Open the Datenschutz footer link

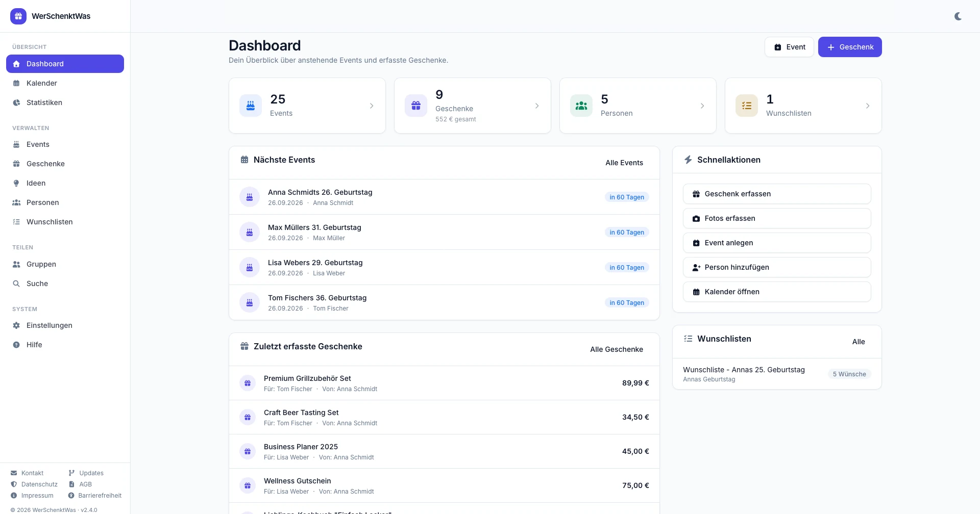[x=34, y=484]
